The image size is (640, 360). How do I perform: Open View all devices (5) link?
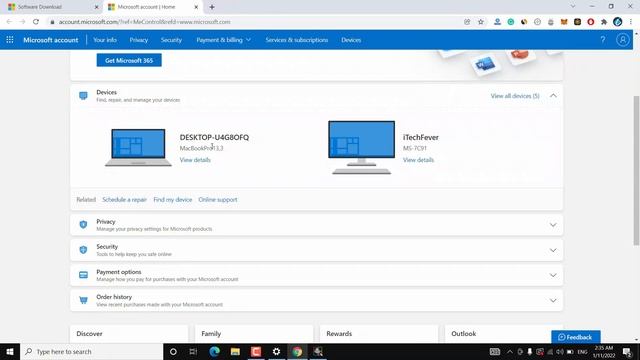pyautogui.click(x=515, y=96)
